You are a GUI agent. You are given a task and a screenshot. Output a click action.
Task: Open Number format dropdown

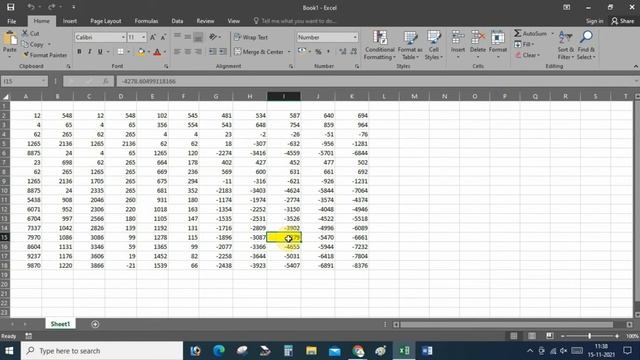coord(355,37)
